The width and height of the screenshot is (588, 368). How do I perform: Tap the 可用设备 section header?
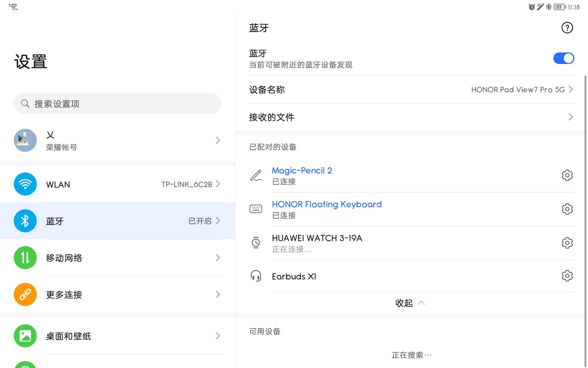coord(265,331)
